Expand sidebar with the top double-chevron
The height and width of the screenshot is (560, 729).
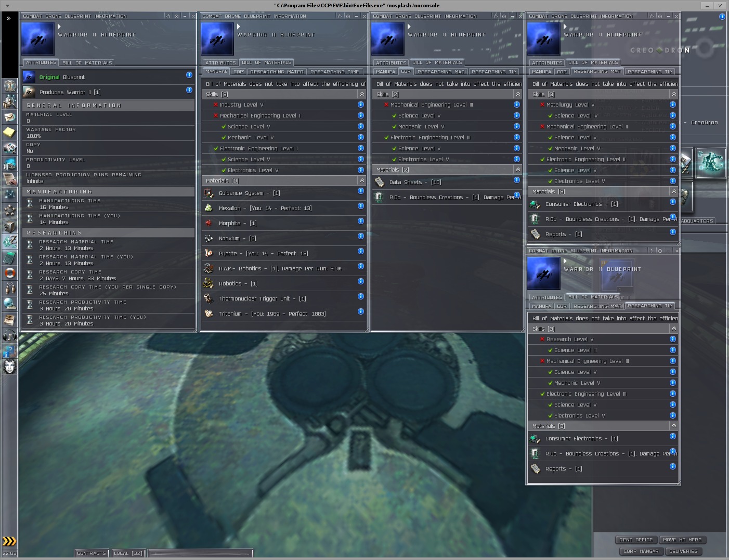(9, 18)
